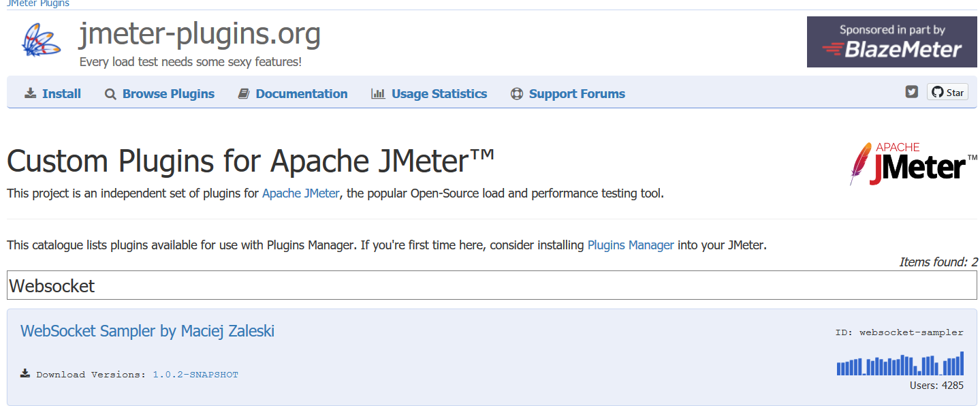Viewport: 980px width, 406px height.
Task: Open the BlazeMeter sponsor banner
Action: [891, 42]
